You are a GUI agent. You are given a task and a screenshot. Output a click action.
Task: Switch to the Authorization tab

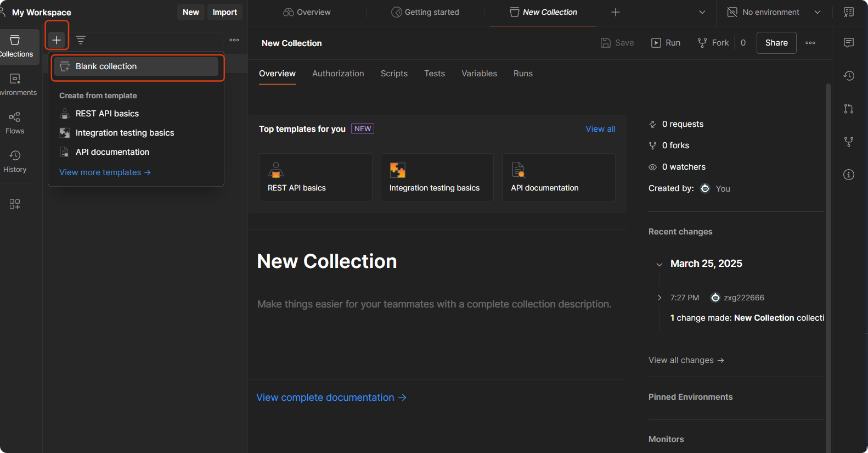(338, 74)
